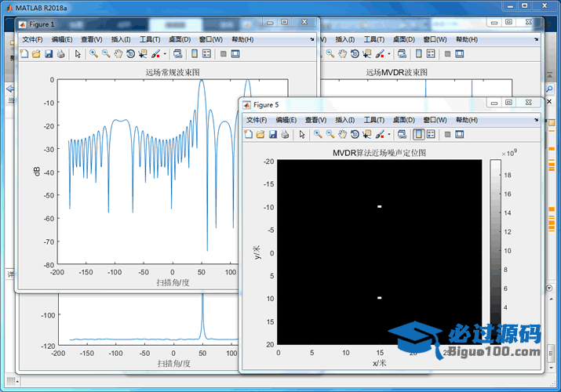The width and height of the screenshot is (561, 392).
Task: Toggle Insert Colorbar in Figure 1 toolbar
Action: (195, 54)
